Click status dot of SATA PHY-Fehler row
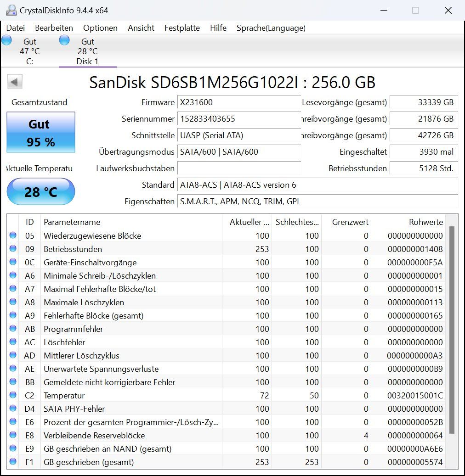 pyautogui.click(x=13, y=409)
